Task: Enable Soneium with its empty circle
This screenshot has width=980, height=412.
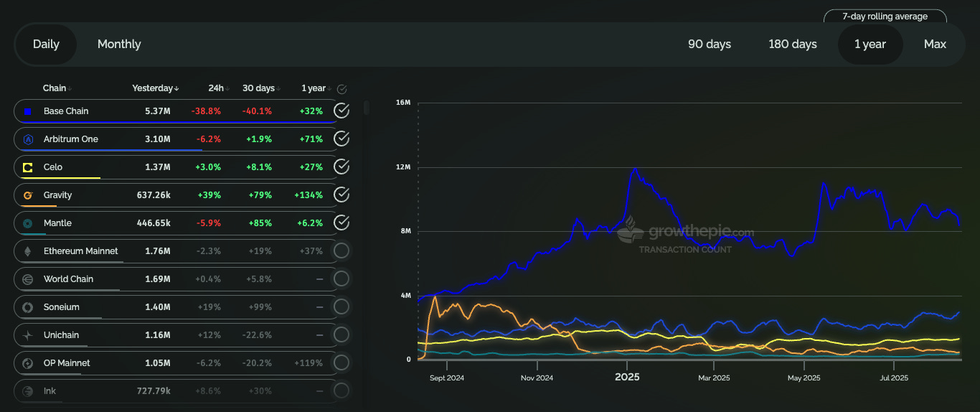Action: click(342, 306)
